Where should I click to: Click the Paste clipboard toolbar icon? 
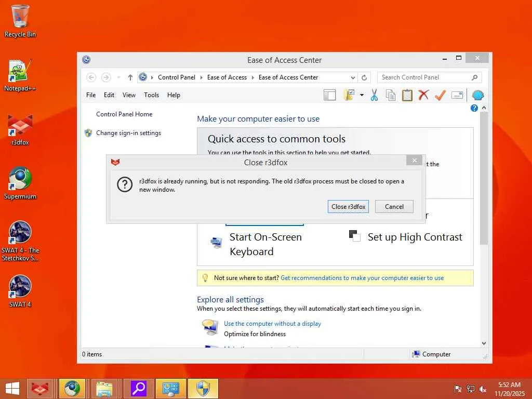[407, 95]
